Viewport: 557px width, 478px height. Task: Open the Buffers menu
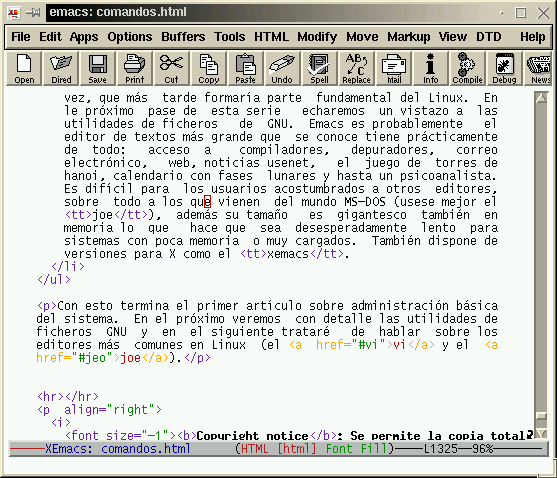coord(183,37)
